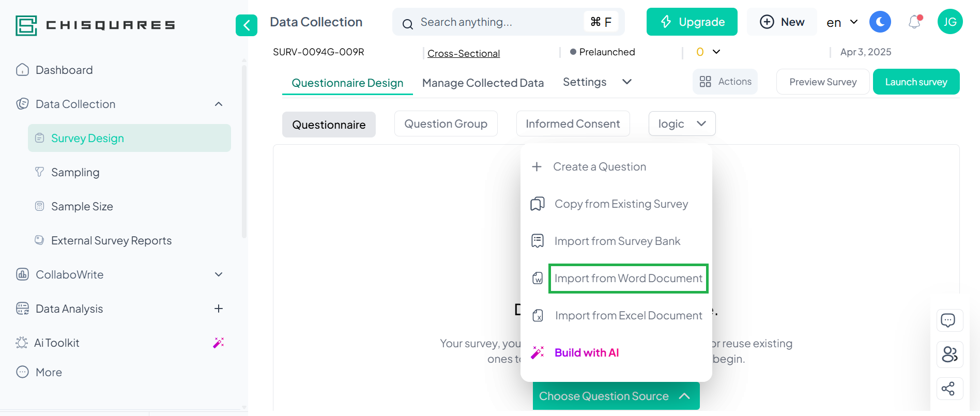This screenshot has height=416, width=980.
Task: Collapse the sidebar with the green arrow button
Action: [x=247, y=25]
